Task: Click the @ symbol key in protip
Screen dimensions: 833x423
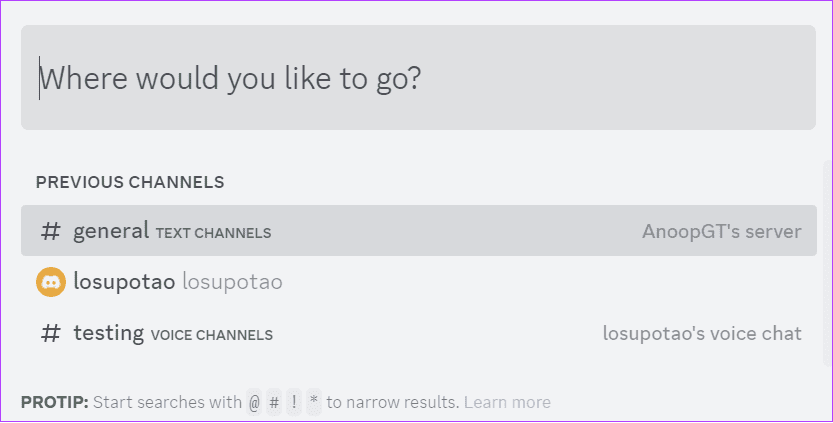Action: pos(254,402)
